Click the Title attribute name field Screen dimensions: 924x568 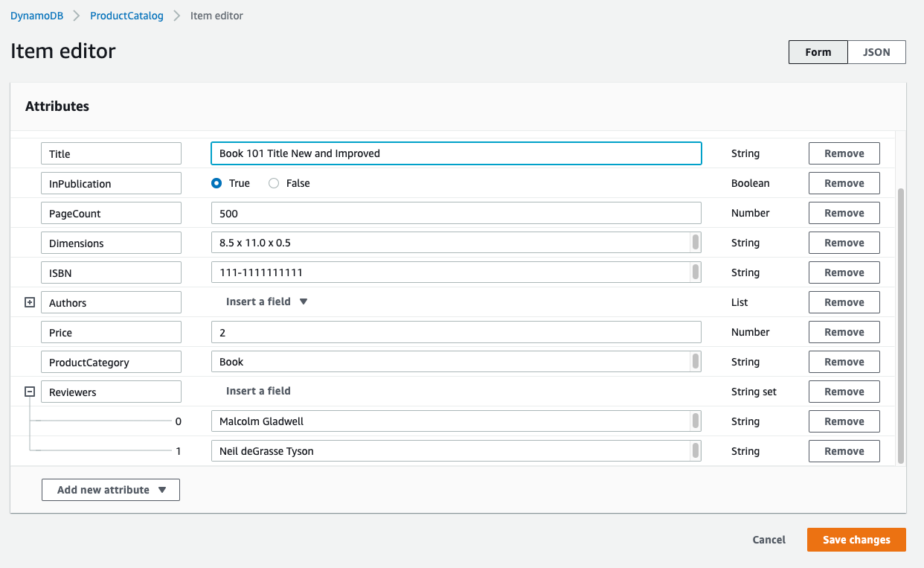(x=111, y=153)
